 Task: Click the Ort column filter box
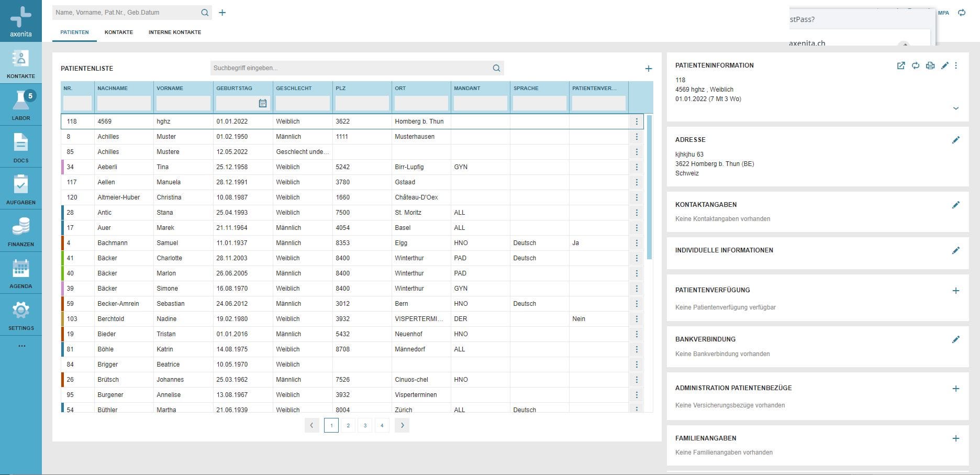(x=421, y=103)
